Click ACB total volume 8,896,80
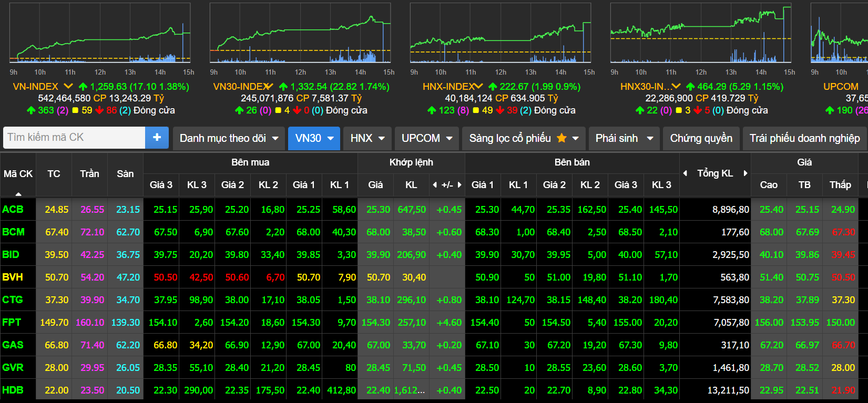This screenshot has height=403, width=868. [731, 209]
